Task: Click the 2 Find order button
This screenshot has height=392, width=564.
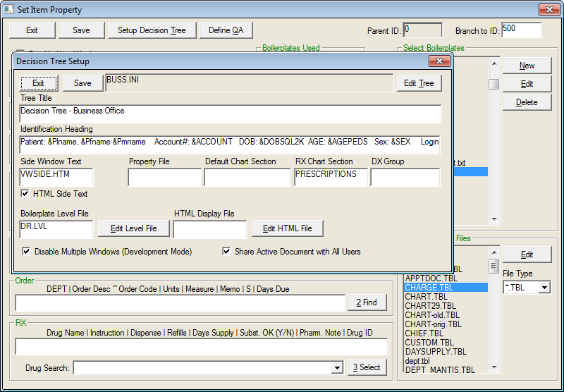Action: click(367, 302)
